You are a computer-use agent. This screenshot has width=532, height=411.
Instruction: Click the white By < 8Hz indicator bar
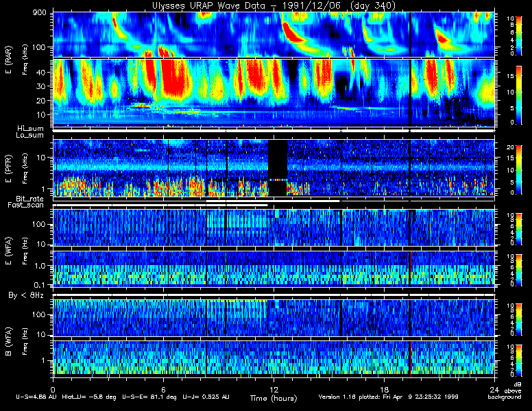[274, 295]
